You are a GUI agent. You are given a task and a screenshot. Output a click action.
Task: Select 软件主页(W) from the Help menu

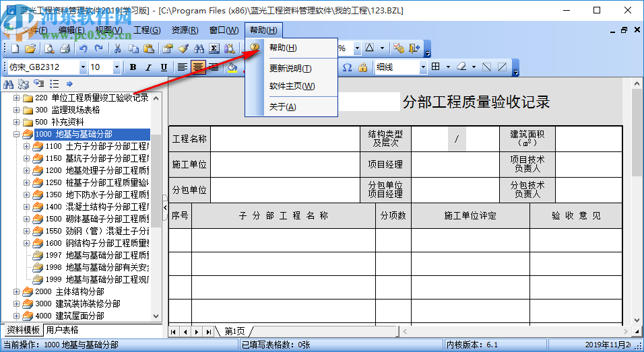click(x=291, y=86)
